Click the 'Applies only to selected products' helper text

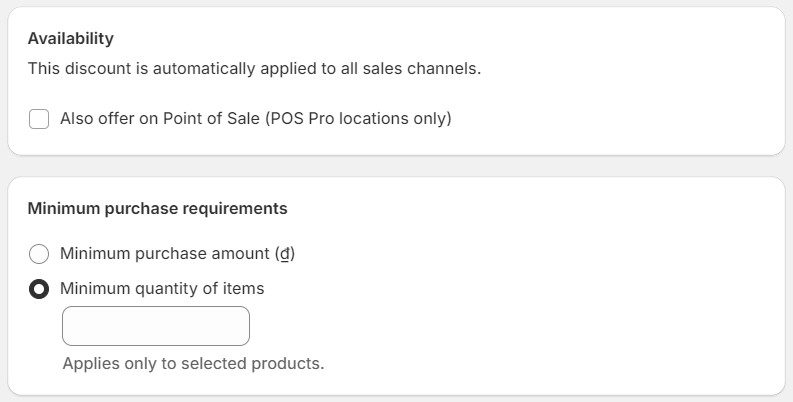tap(193, 363)
